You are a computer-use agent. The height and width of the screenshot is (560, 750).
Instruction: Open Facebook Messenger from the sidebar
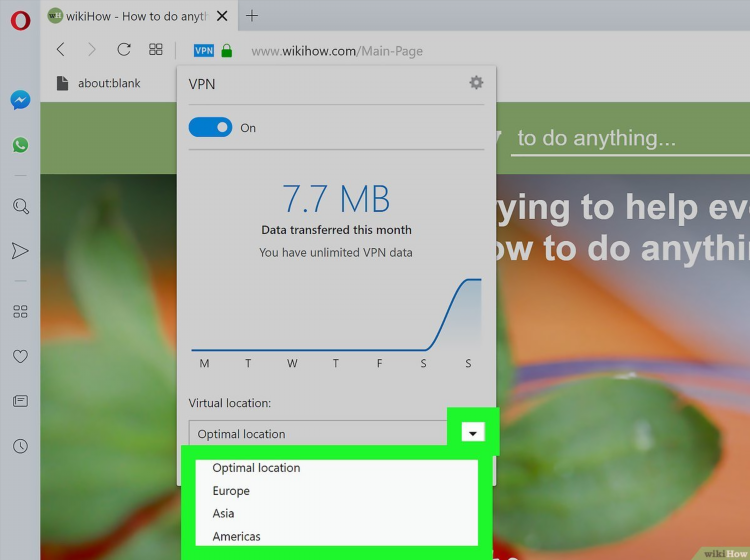tap(20, 100)
